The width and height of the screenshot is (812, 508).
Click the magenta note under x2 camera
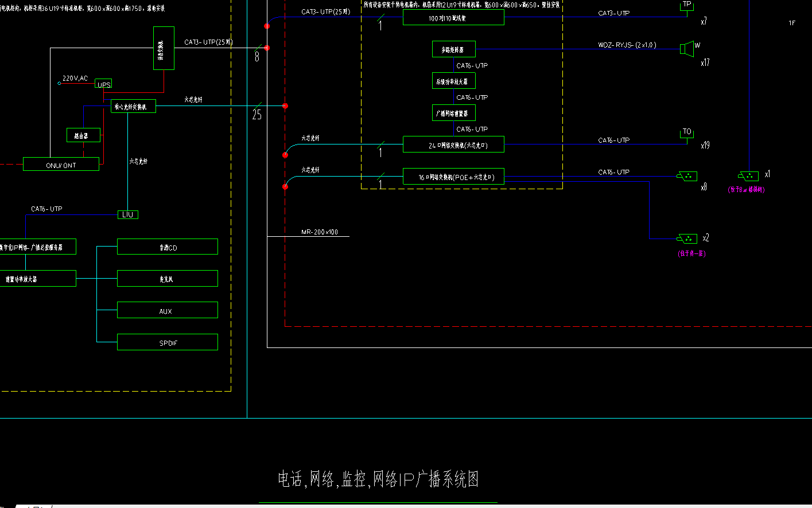pyautogui.click(x=691, y=253)
